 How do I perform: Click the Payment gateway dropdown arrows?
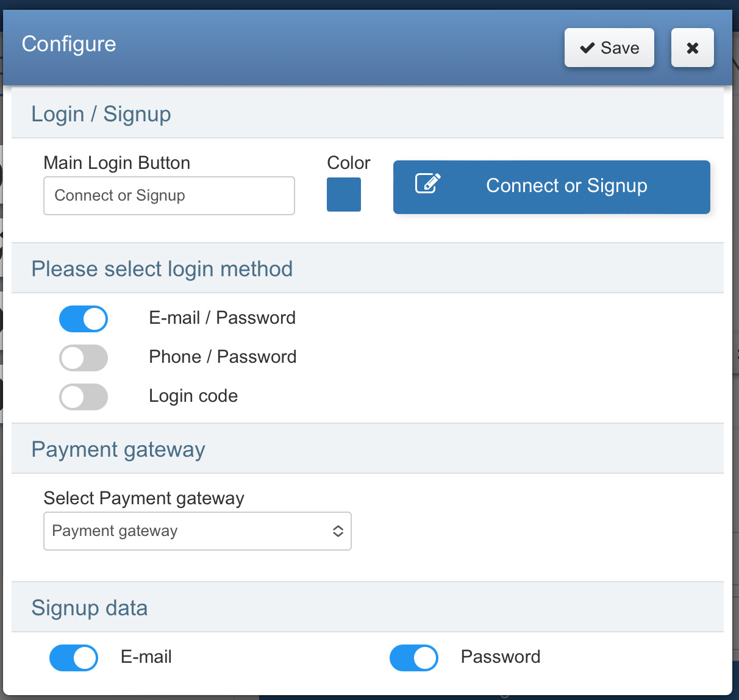point(338,531)
